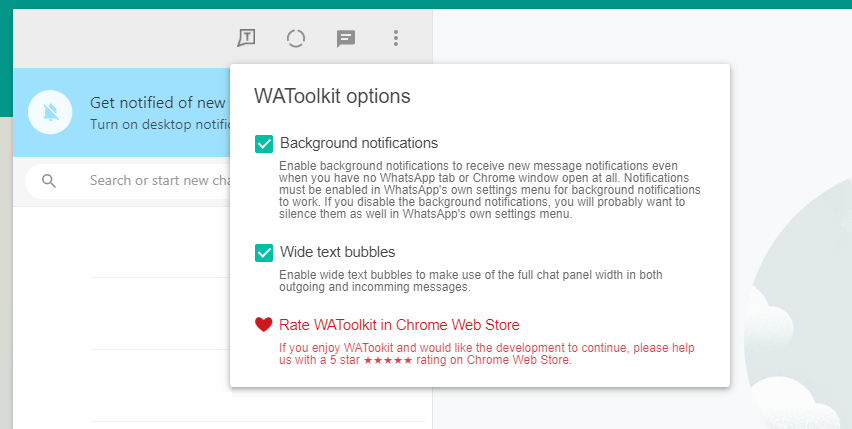Click the Background notifications description text
This screenshot has width=852, height=429.
pos(480,189)
